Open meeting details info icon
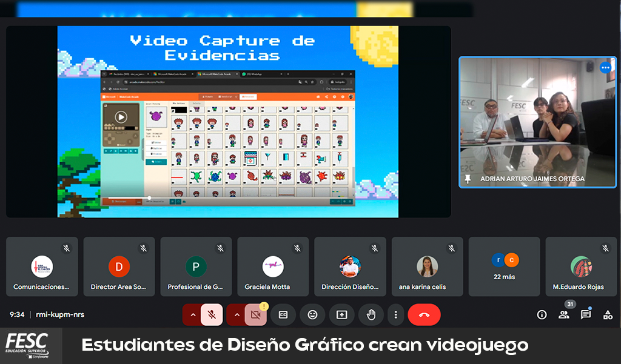Screen dimensions: 621x364 542,315
